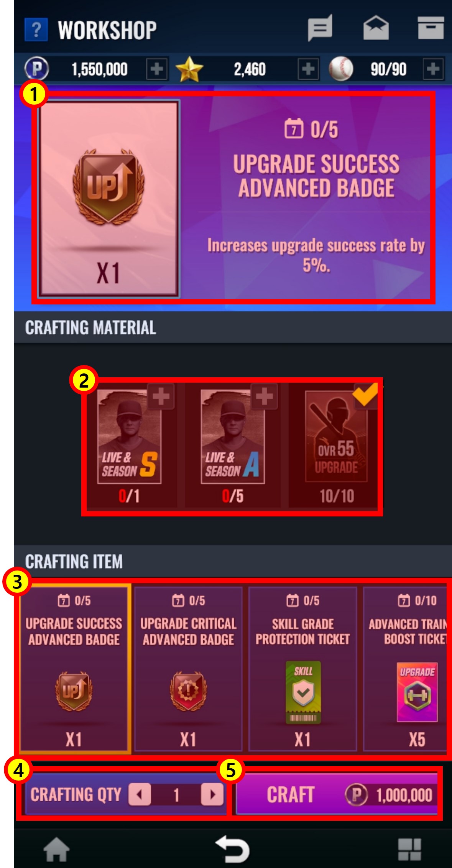This screenshot has width=452, height=868.
Task: Decrease crafting quantity with the left arrow
Action: 140,794
